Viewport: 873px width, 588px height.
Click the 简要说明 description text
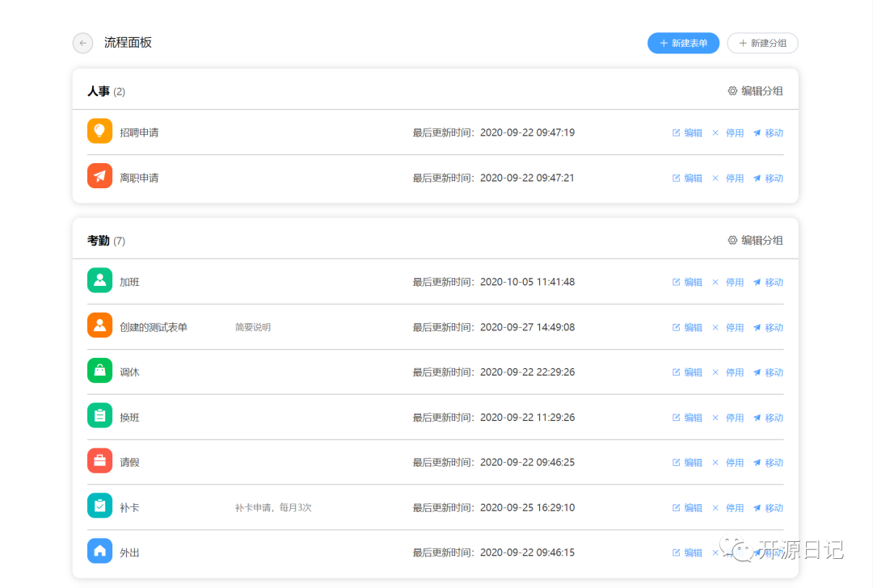253,328
